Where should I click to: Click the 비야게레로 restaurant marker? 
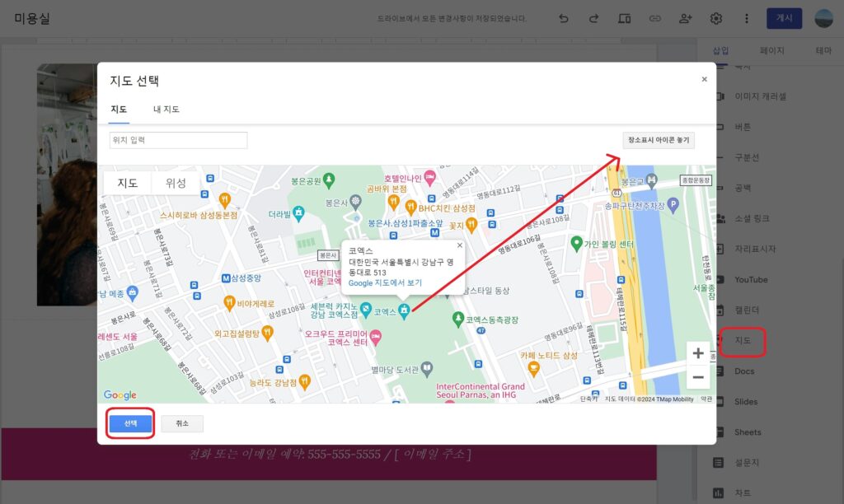click(x=229, y=303)
